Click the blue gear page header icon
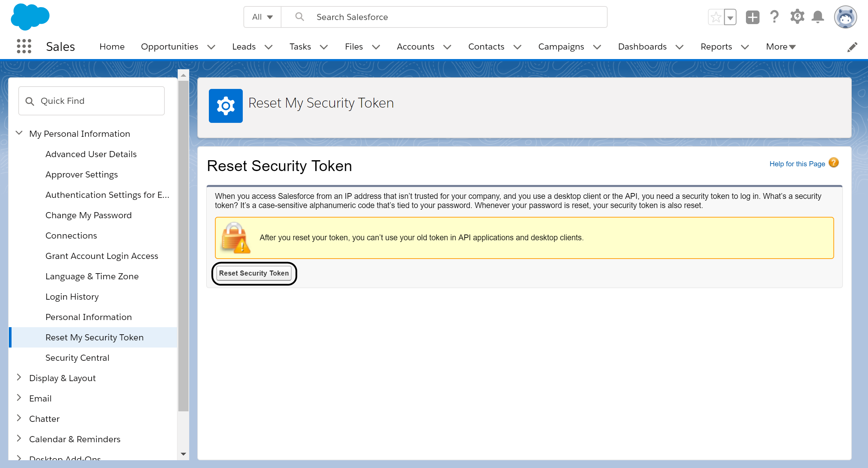Viewport: 868px width, 468px height. tap(226, 106)
